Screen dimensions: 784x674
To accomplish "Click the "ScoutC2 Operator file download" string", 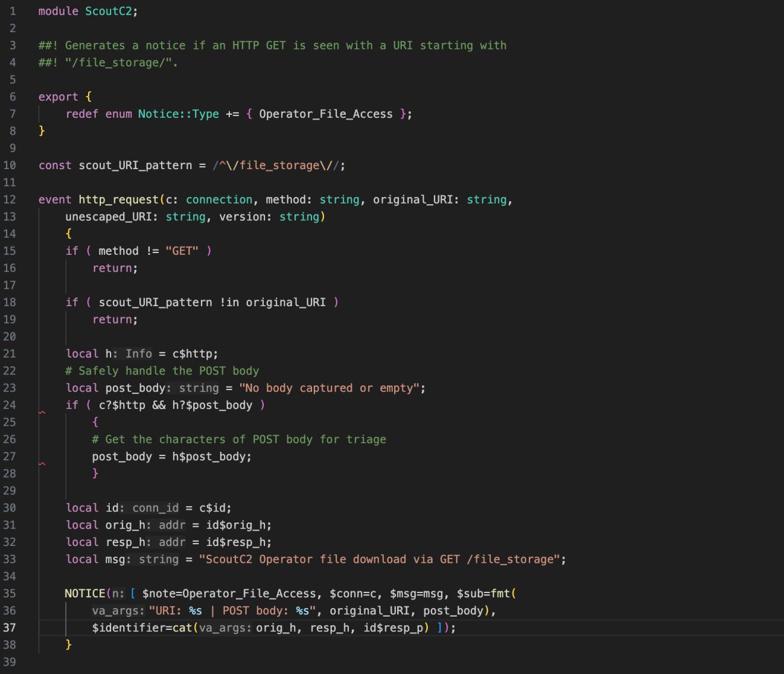I will pyautogui.click(x=380, y=559).
